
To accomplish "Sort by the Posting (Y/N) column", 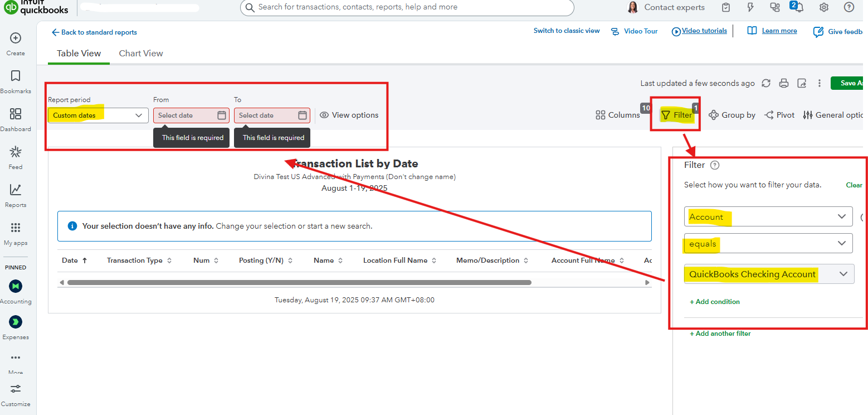I will [x=266, y=260].
